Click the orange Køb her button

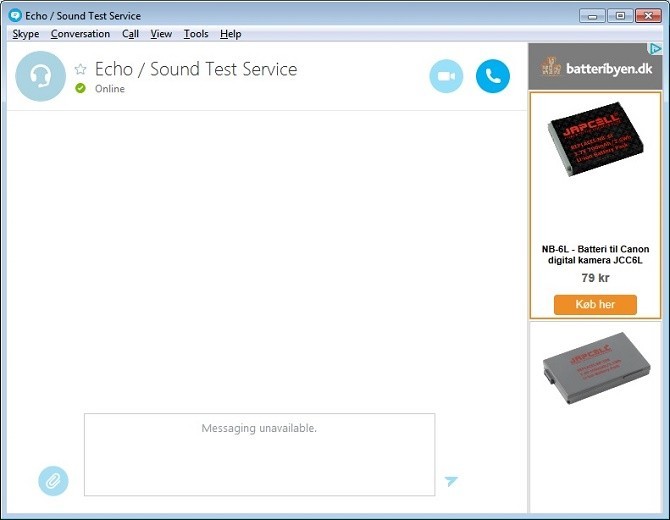click(595, 305)
